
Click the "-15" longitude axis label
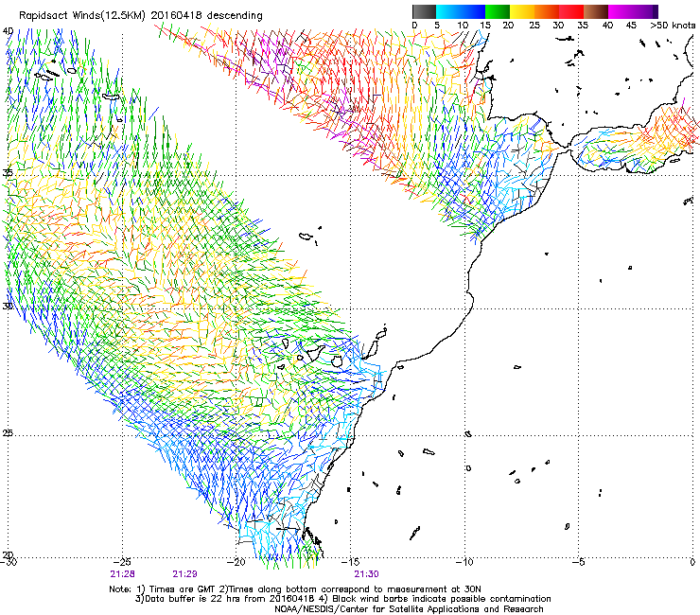click(x=350, y=562)
